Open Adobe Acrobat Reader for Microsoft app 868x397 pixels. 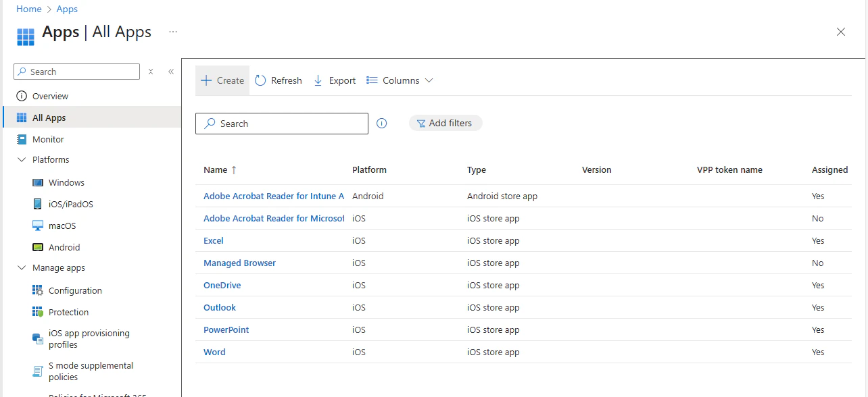[x=274, y=218]
